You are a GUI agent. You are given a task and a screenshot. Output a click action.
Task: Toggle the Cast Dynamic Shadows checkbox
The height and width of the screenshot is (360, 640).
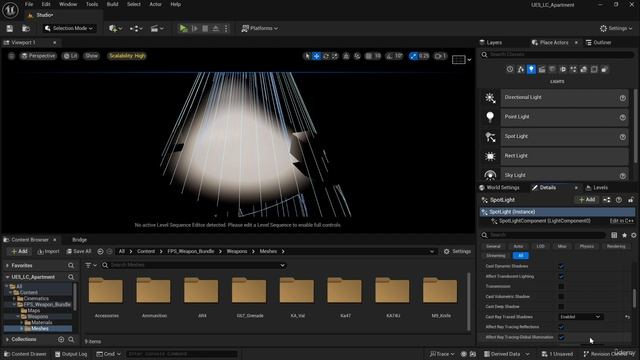[561, 266]
